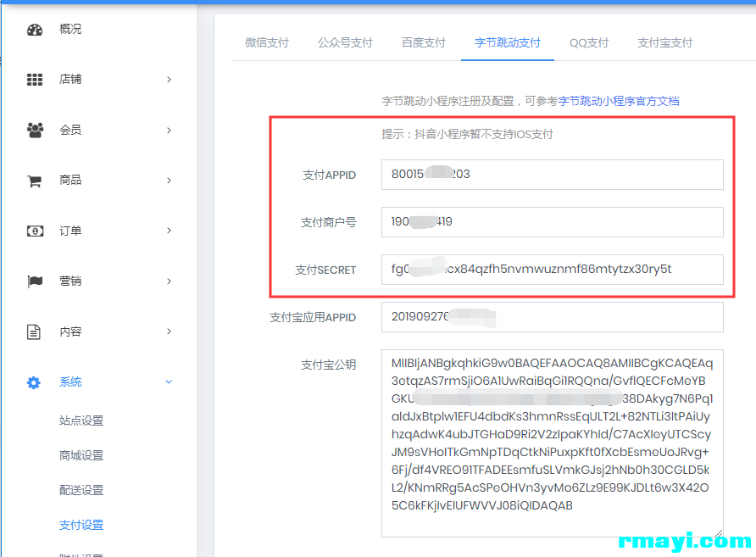This screenshot has height=557, width=756.
Task: Click the money icon beside 订单
Action: tap(34, 231)
